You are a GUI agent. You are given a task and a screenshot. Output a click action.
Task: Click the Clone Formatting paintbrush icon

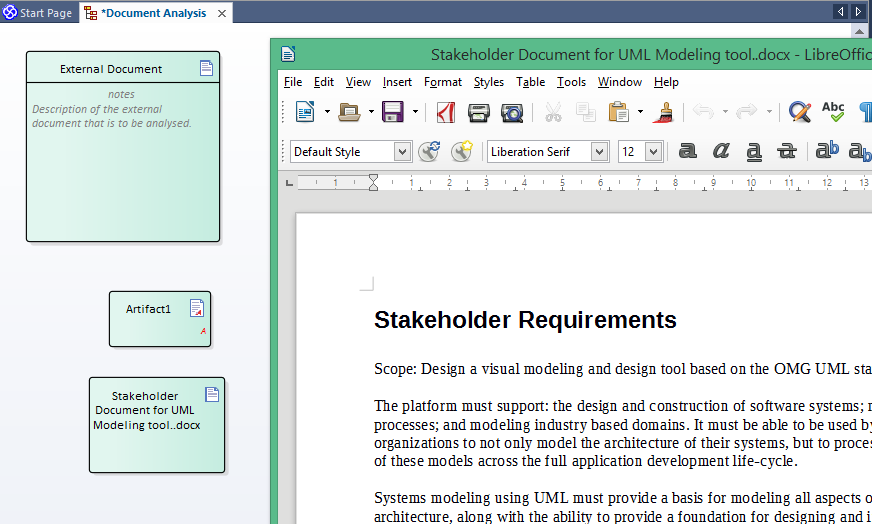tap(662, 112)
